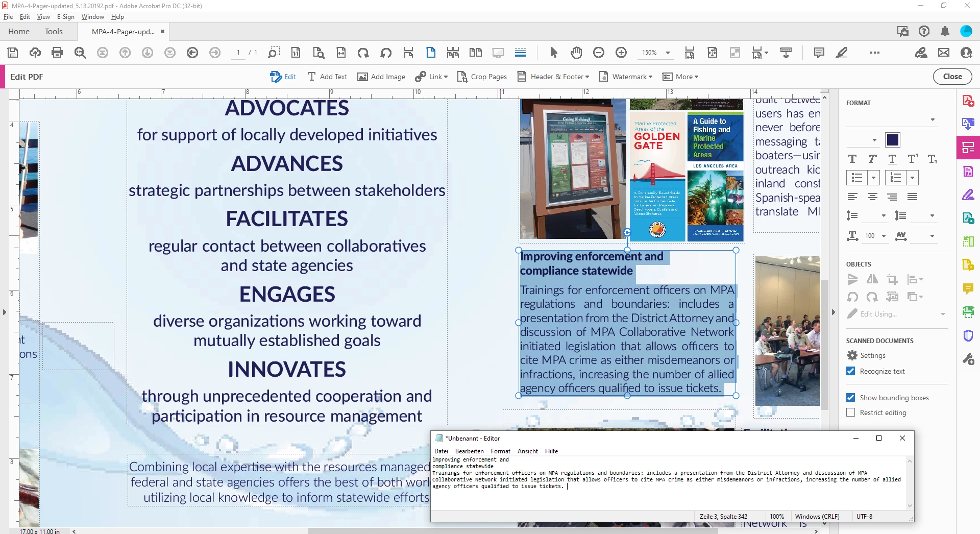Click the bold text style icon

pyautogui.click(x=852, y=159)
